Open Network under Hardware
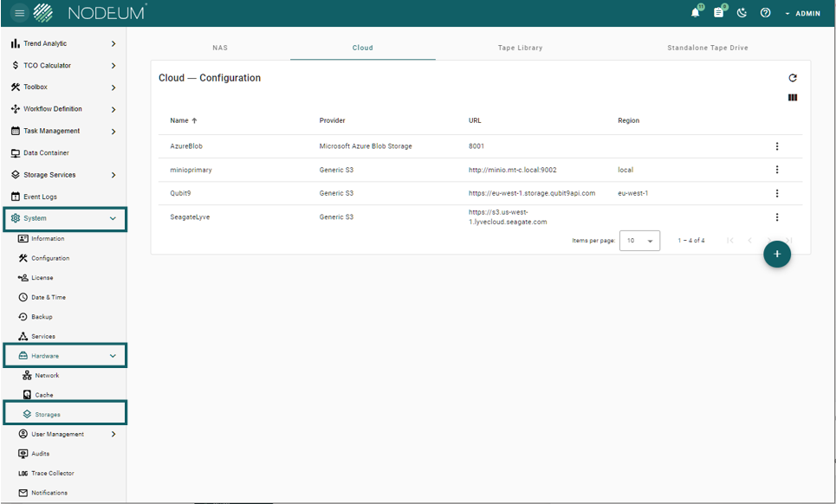The image size is (836, 504). [x=47, y=376]
